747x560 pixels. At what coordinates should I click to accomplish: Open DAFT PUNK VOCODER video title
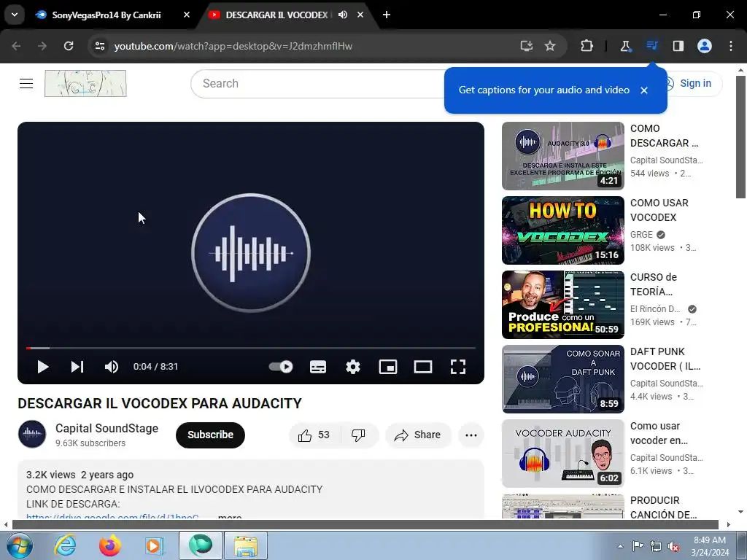665,359
